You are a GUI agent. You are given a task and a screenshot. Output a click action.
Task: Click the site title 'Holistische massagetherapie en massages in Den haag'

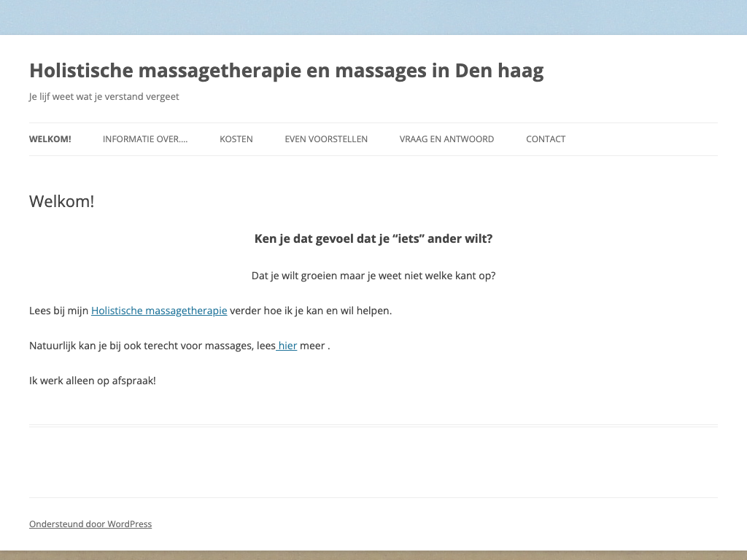(286, 71)
